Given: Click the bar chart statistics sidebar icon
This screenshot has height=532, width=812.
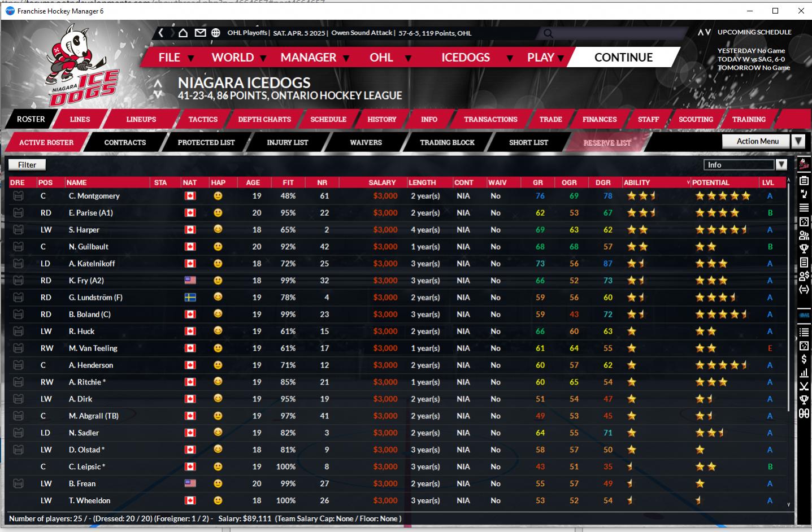Looking at the screenshot, I should (804, 373).
